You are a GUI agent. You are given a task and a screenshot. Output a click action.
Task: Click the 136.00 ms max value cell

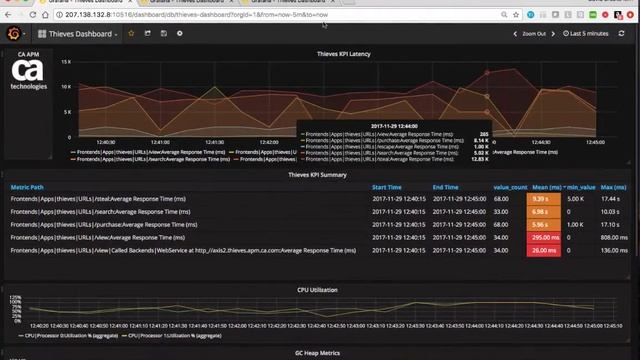click(614, 250)
